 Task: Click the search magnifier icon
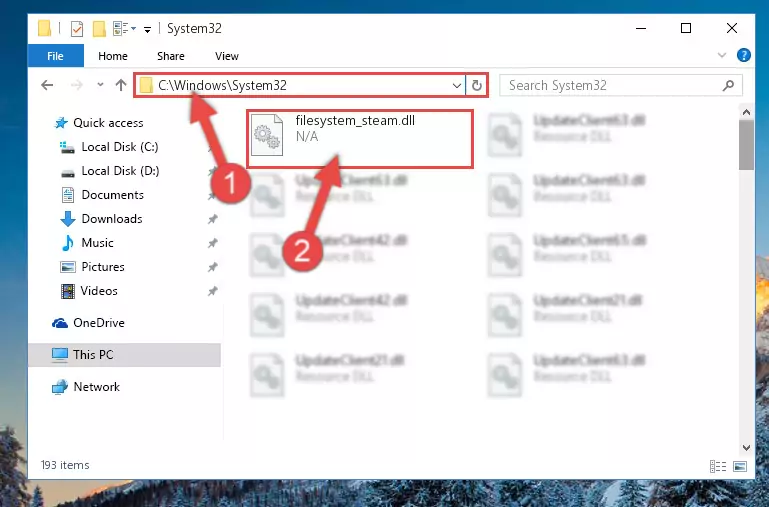[x=728, y=85]
